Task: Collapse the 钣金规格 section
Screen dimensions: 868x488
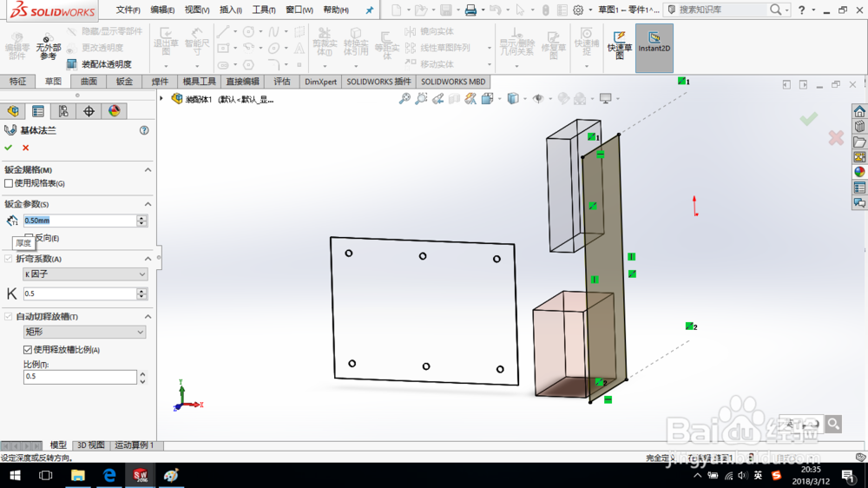Action: [148, 170]
